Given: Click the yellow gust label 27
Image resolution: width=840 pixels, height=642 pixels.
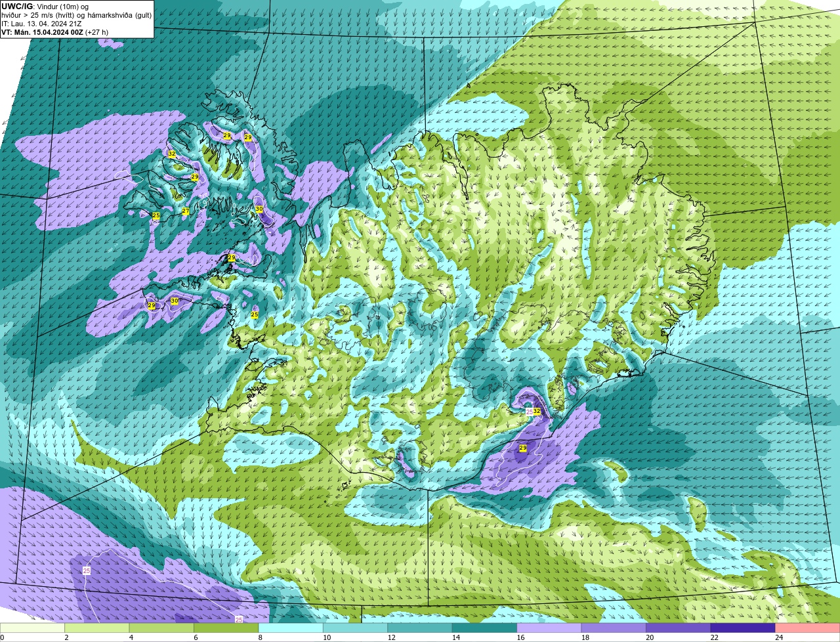Looking at the screenshot, I should pos(186,211).
